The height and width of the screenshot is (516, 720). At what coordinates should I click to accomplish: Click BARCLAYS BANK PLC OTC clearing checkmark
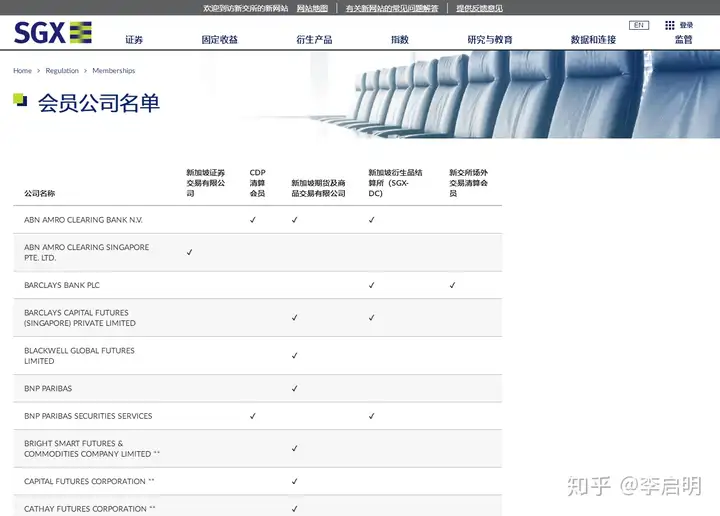tap(452, 285)
